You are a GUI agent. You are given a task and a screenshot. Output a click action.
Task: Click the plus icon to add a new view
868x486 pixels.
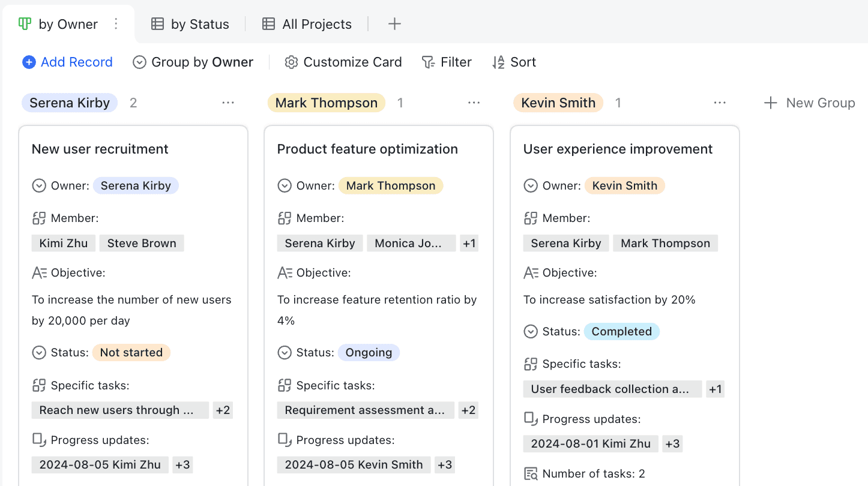394,24
